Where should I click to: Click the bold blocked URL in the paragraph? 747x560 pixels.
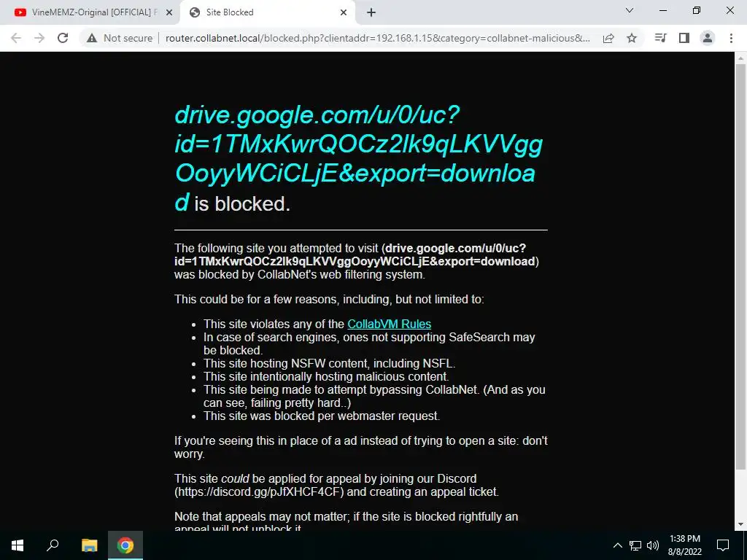tap(355, 254)
